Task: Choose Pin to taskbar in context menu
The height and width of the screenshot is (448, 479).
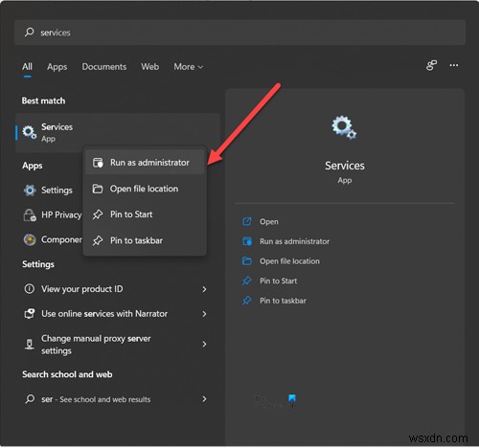Action: pyautogui.click(x=145, y=240)
